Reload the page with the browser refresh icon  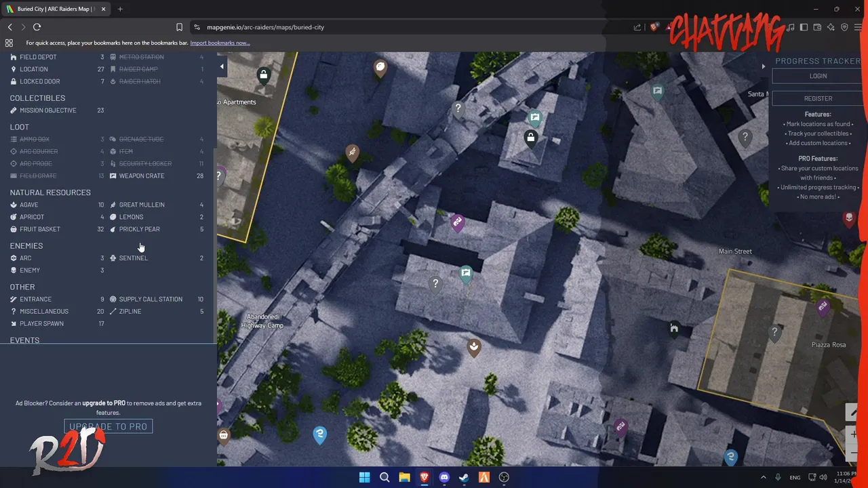pos(37,27)
